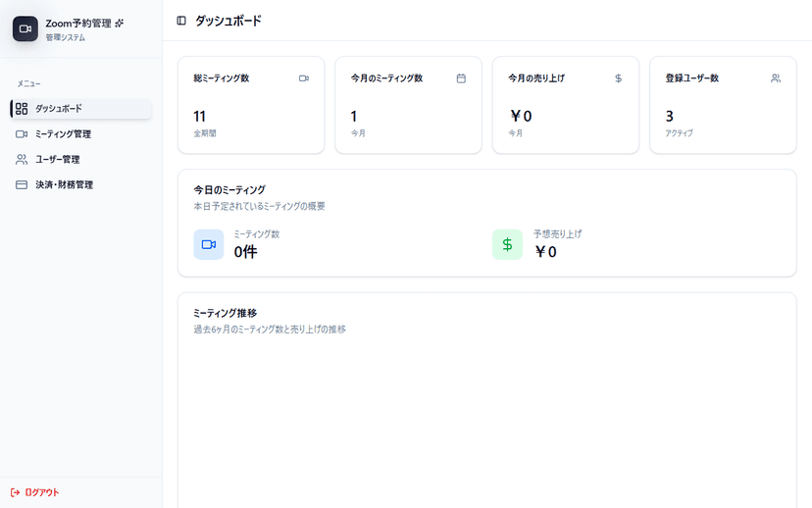Click the ログアウト exit arrow icon
Screen dimensions: 812x508
(15, 492)
